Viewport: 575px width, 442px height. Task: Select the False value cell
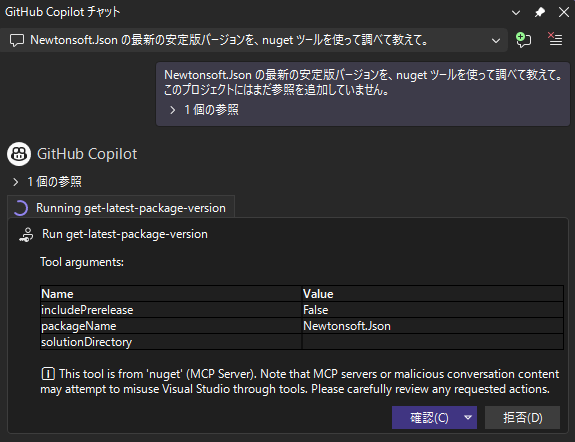click(433, 310)
